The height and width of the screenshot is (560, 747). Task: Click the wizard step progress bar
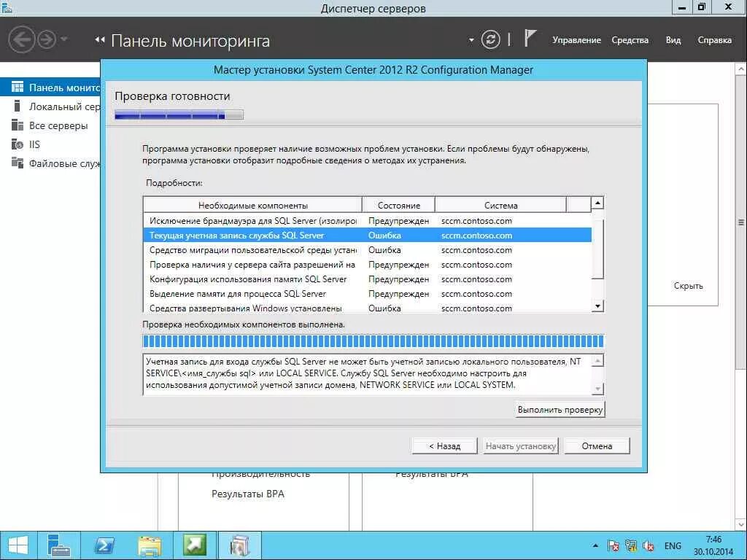click(x=179, y=114)
